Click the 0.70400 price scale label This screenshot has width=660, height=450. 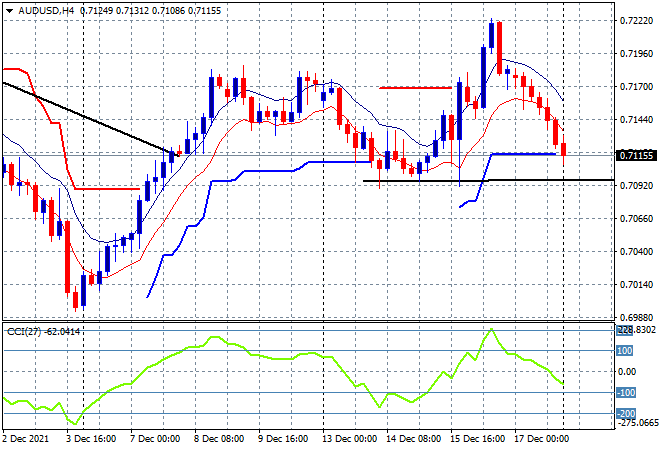coord(636,252)
